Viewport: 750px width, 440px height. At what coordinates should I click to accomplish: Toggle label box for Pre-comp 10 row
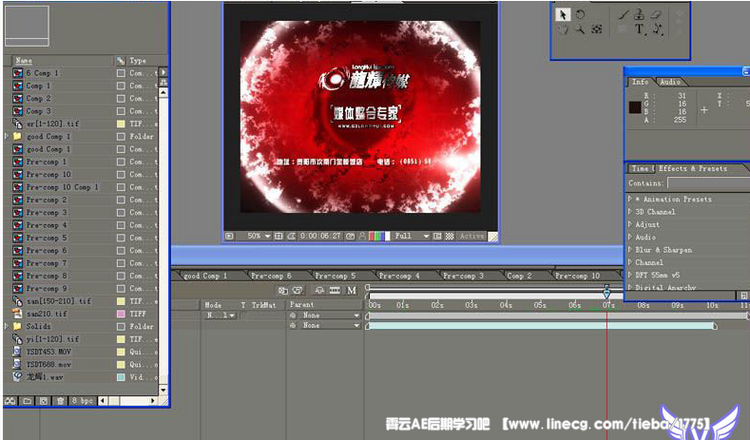pos(121,175)
